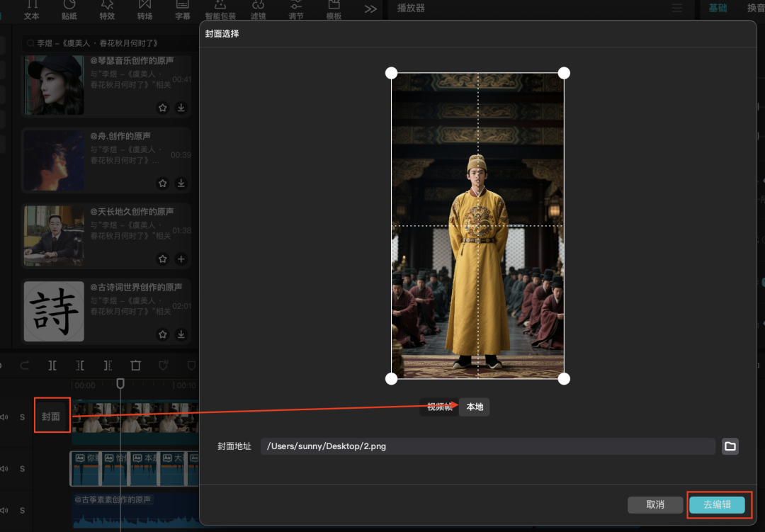
Task: Open the 特效 effects panel
Action: click(107, 10)
